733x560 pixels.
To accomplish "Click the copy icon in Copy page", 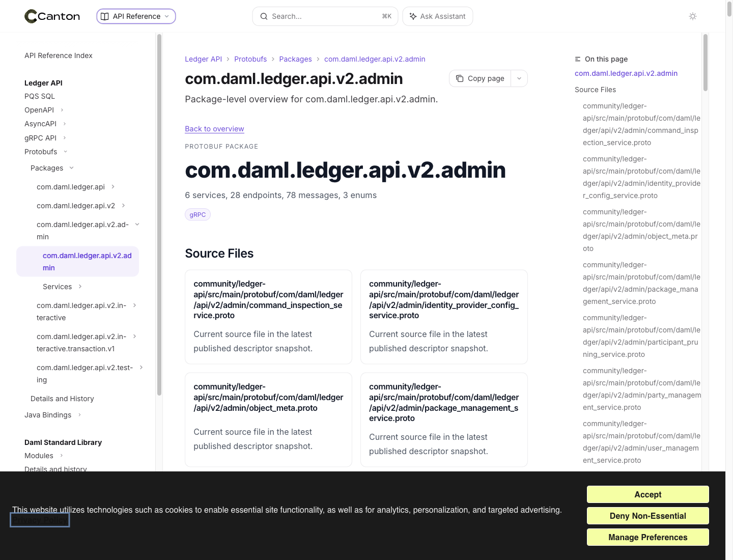I will point(460,78).
